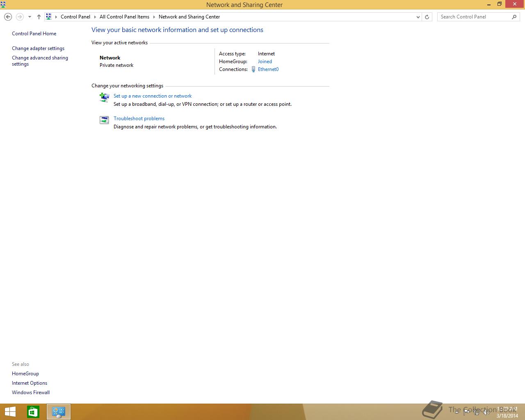Click the Ethernet0 adapter icon
525x420 pixels.
[253, 69]
